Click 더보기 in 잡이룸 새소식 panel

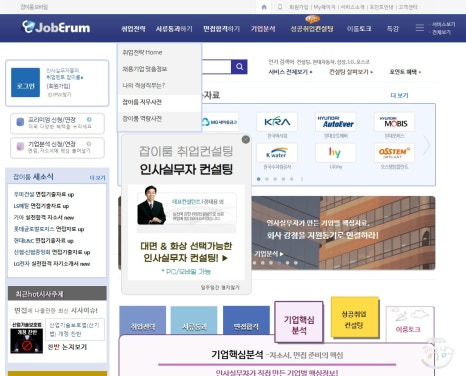point(97,178)
